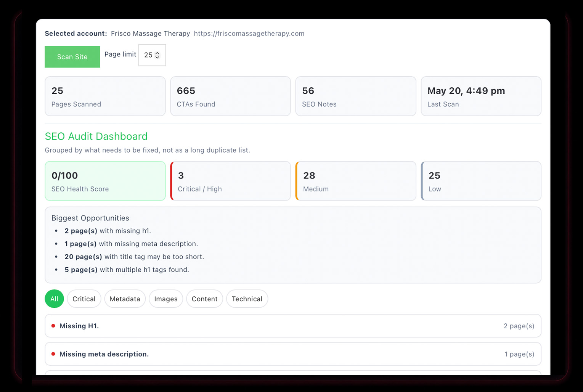
Task: Click the 'Grouped by what needs to be fixed' subtitle
Action: coord(148,150)
